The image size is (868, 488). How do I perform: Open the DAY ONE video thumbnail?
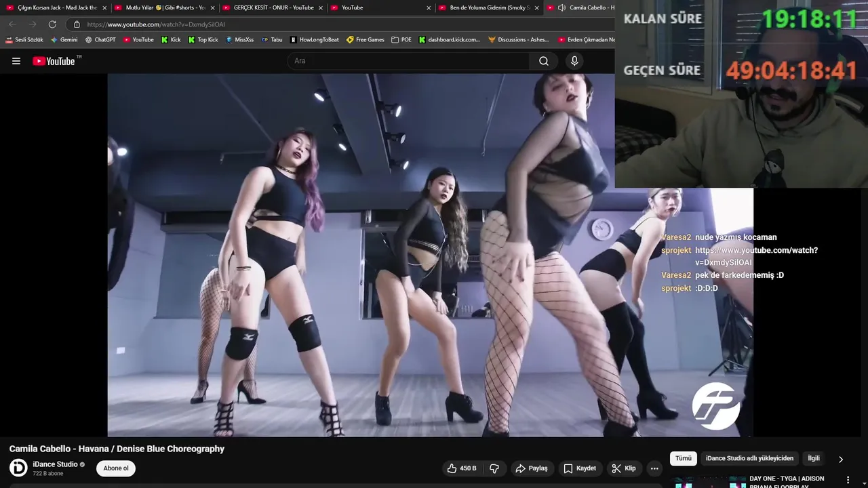click(x=709, y=483)
